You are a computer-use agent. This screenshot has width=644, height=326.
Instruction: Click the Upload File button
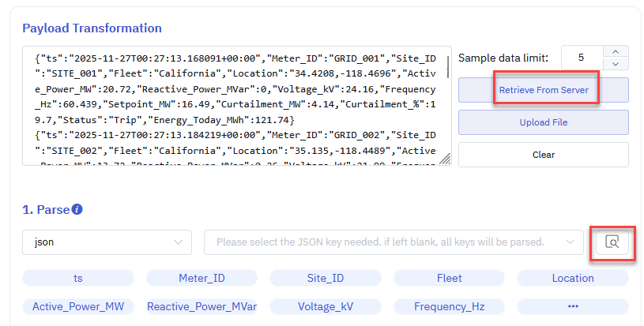(x=543, y=122)
